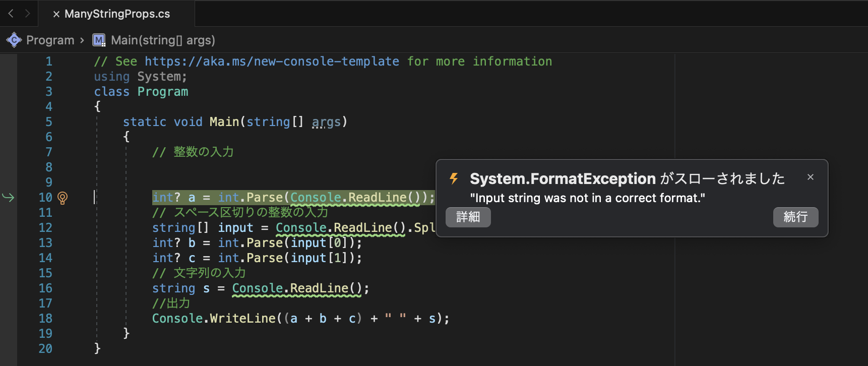Click the Program class icon in breadcrumb
Screen dimensions: 868x366
tap(14, 40)
